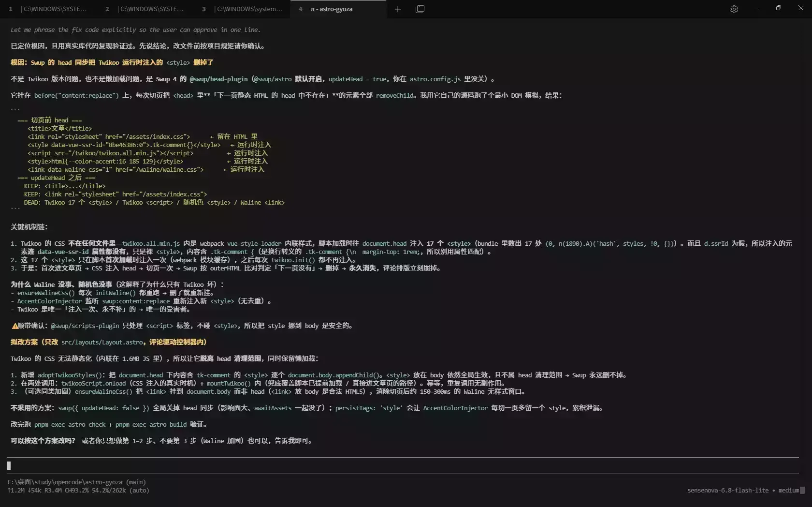Click the src/layouts/Layout.astro file path
812x507 pixels.
pyautogui.click(x=102, y=342)
